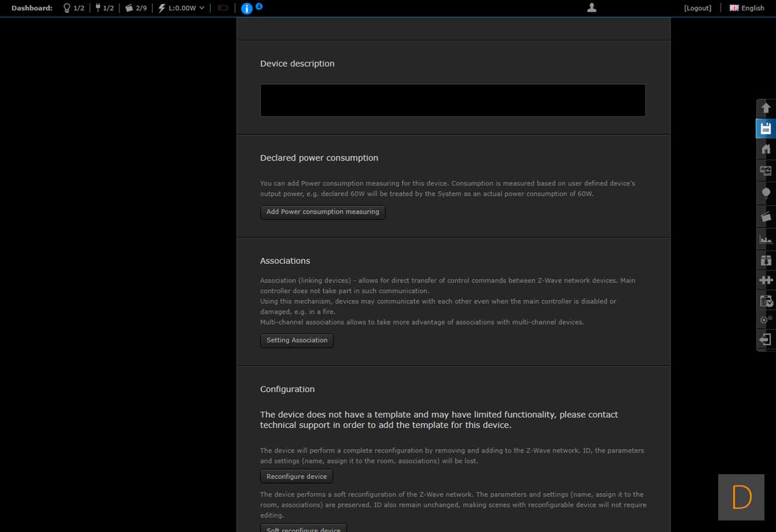Click the 'L:0.00W' power reading
Screen dimensions: 776x532
click(182, 8)
